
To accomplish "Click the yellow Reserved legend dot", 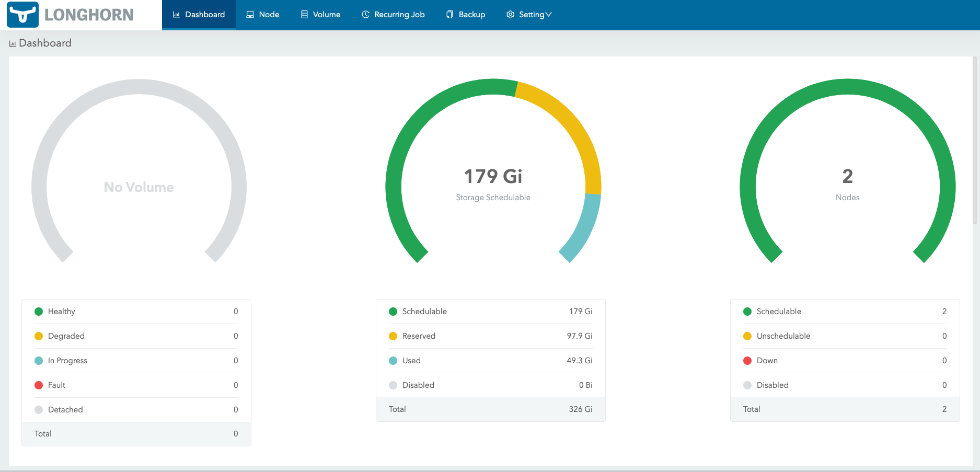I will (393, 336).
